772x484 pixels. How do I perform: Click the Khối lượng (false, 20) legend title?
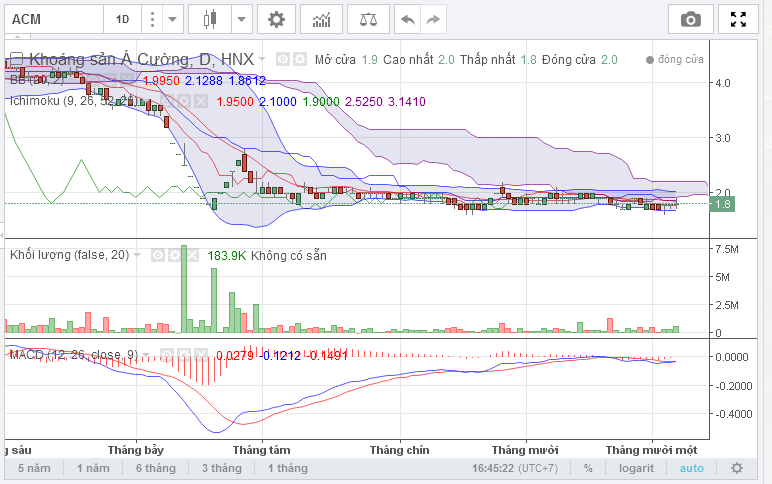point(69,255)
